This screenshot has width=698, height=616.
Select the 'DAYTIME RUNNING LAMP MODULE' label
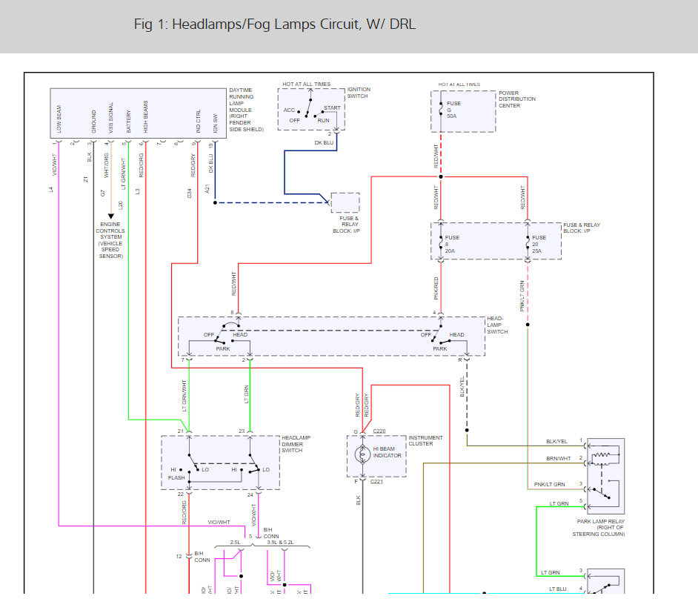click(x=247, y=110)
